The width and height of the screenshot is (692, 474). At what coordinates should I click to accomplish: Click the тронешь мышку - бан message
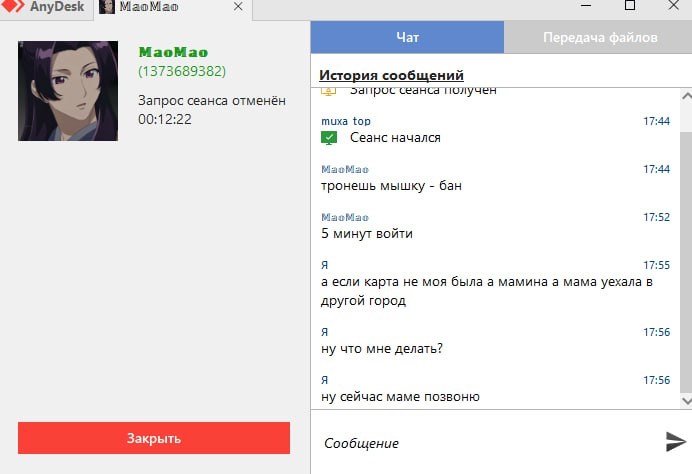[x=391, y=185]
